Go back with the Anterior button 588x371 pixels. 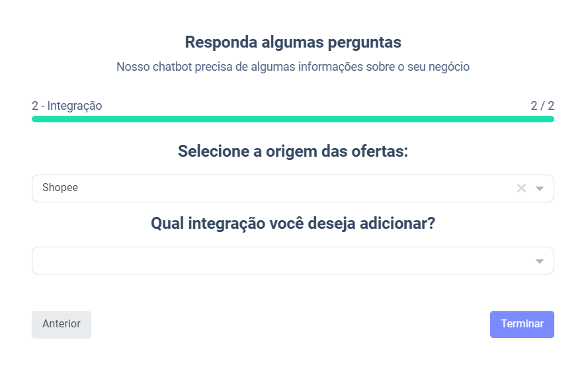pyautogui.click(x=62, y=324)
